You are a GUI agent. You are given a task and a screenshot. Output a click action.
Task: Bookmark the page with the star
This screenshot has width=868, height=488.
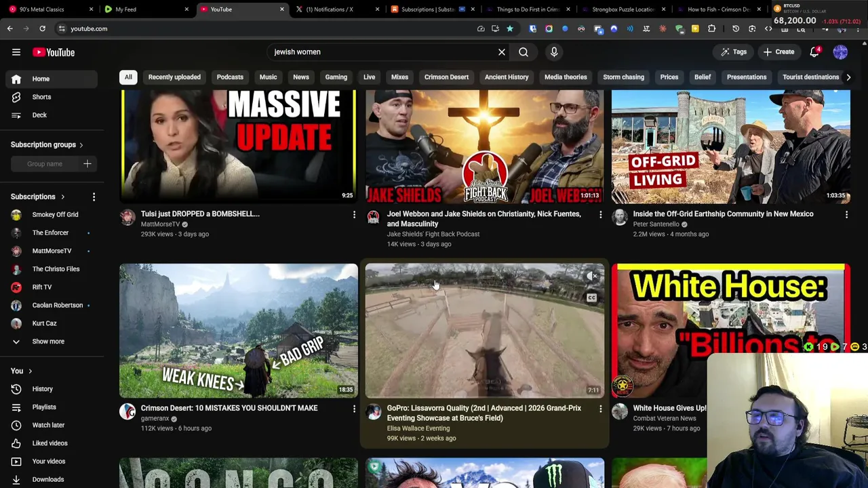click(510, 28)
